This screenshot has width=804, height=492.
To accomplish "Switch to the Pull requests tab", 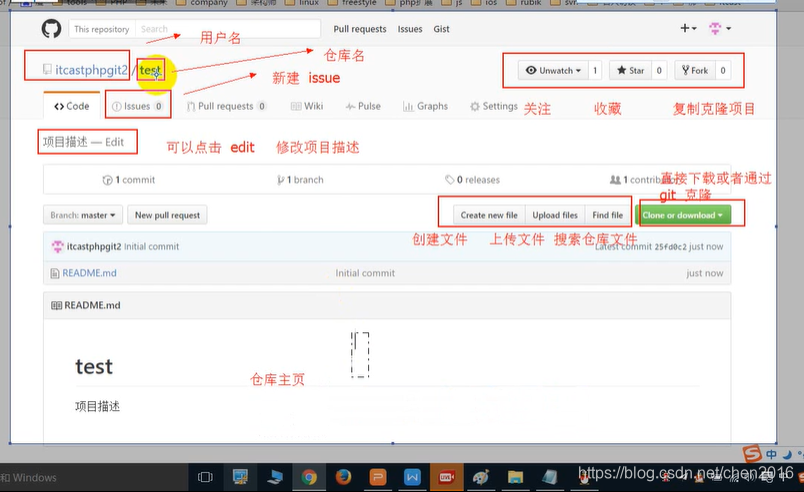I will [x=226, y=106].
